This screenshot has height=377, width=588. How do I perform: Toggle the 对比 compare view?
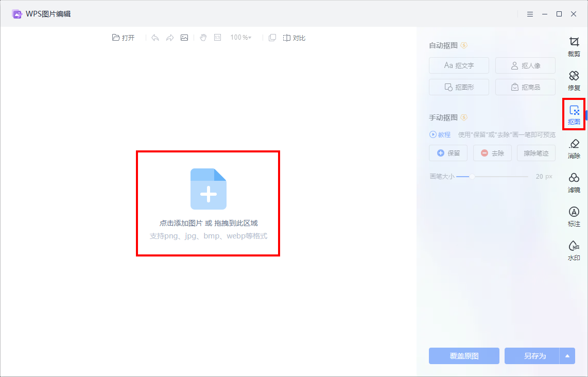[x=294, y=38]
